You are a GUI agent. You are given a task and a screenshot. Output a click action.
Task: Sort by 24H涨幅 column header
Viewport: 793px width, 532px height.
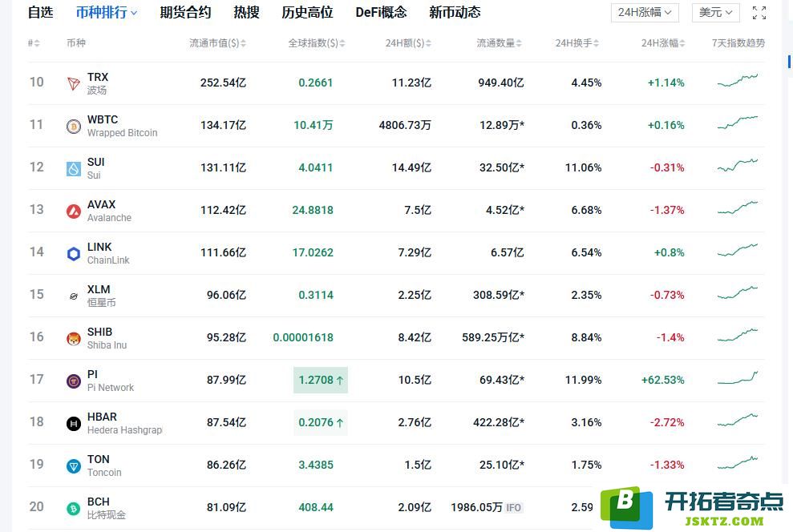point(663,43)
